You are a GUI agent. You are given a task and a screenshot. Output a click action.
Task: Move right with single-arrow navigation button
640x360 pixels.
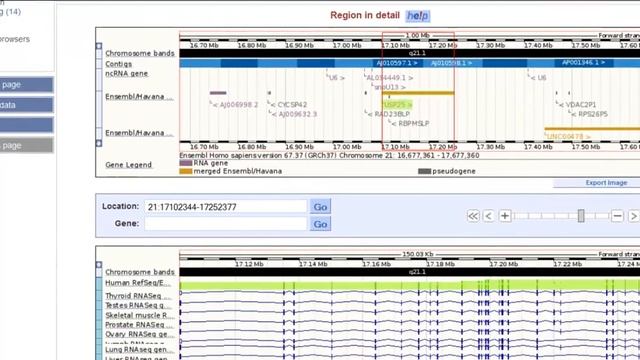tap(633, 216)
